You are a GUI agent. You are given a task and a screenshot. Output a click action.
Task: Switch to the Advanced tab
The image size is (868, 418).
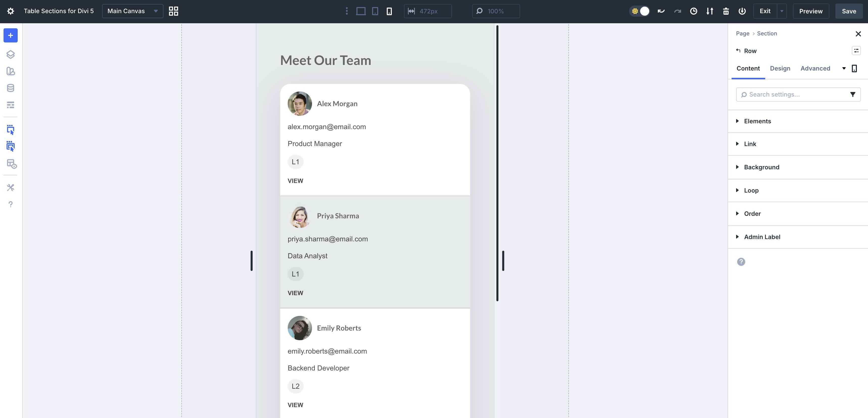coord(815,68)
